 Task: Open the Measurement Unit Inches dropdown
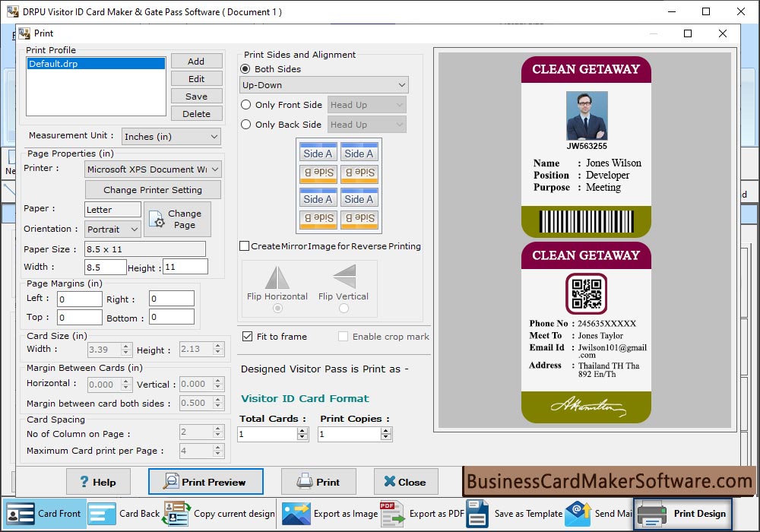(x=171, y=137)
